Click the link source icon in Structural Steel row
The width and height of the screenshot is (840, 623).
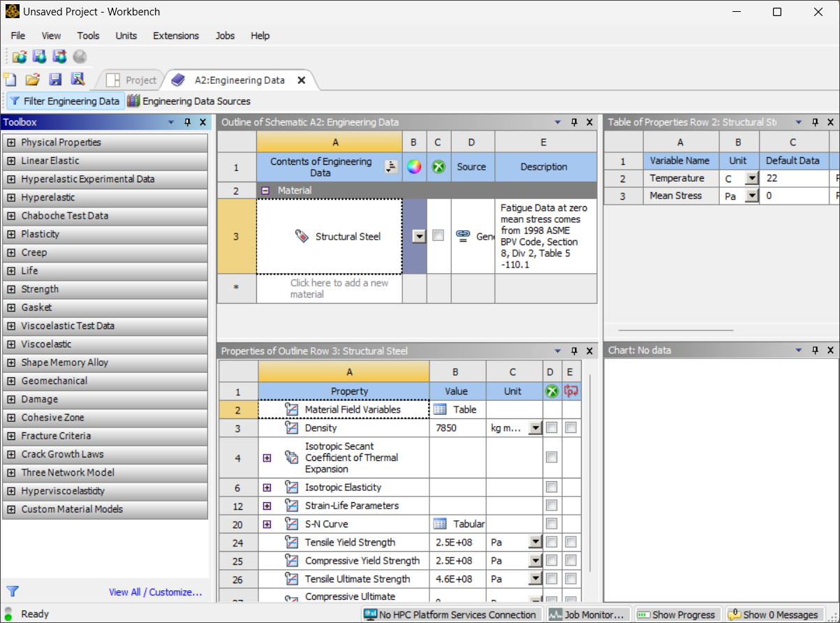pyautogui.click(x=462, y=236)
